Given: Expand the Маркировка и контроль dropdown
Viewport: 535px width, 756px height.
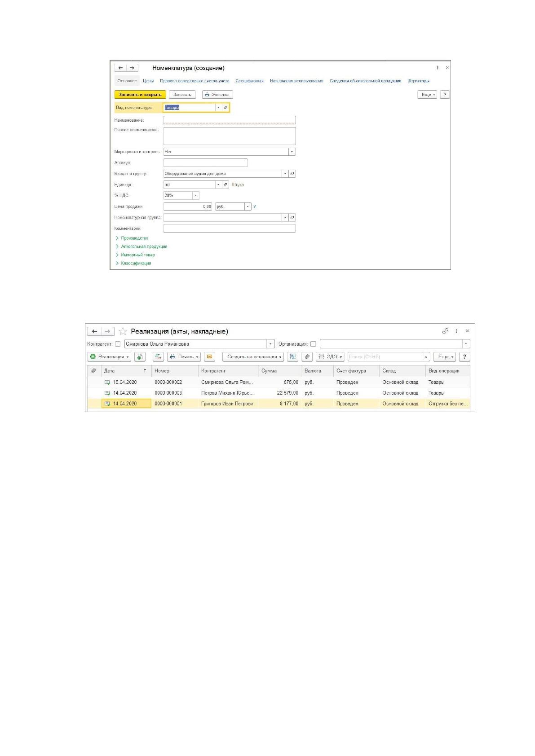Looking at the screenshot, I should click(292, 152).
